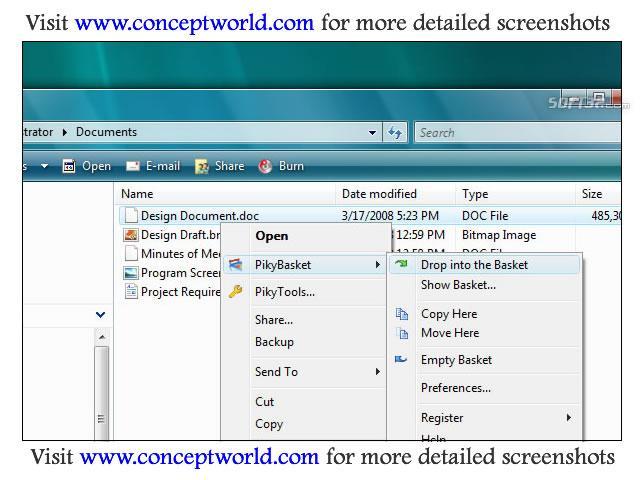Click the Documents breadcrumb in address bar

point(106,132)
